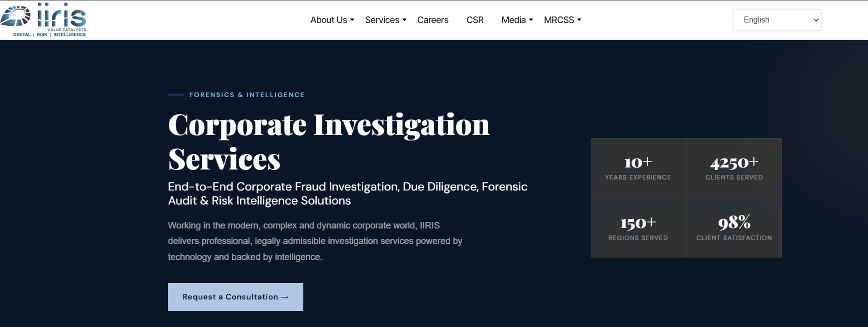The image size is (868, 327).
Task: Select the 150+ Regions Served stat card
Action: (638, 228)
